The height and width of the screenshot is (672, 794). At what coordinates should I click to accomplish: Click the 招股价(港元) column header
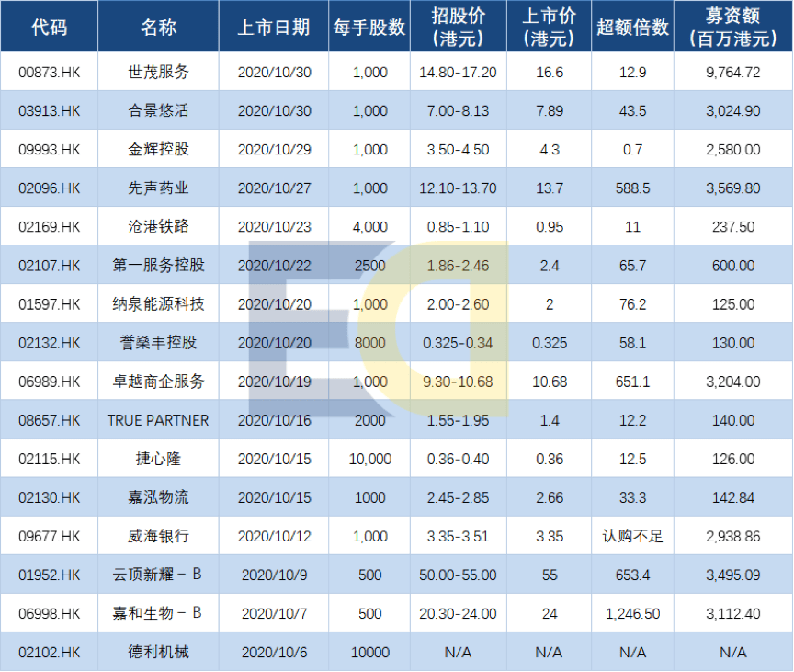click(x=459, y=27)
